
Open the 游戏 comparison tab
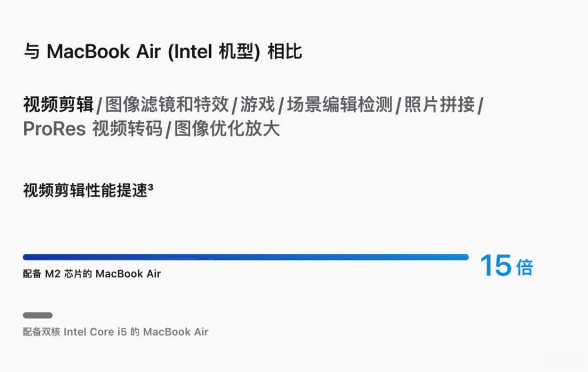pyautogui.click(x=258, y=104)
